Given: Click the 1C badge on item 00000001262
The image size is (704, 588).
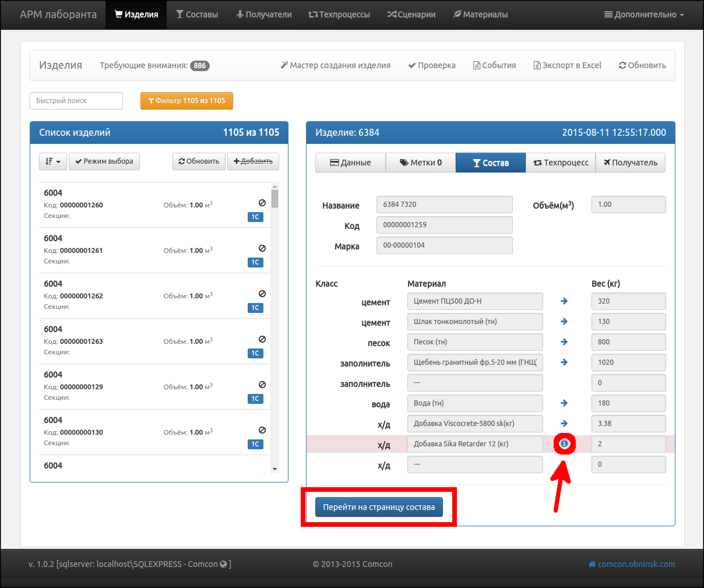Looking at the screenshot, I should 255,308.
